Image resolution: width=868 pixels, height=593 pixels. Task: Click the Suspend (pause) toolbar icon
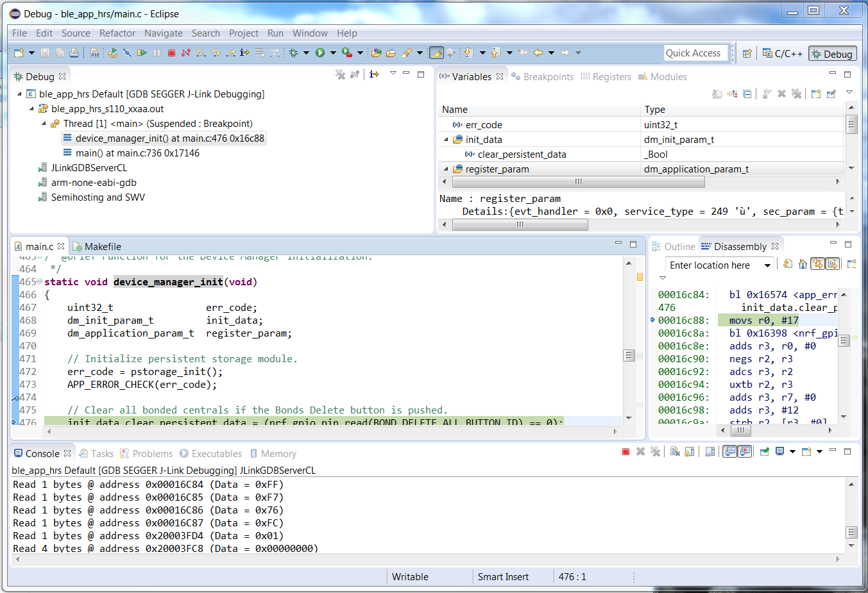[157, 53]
